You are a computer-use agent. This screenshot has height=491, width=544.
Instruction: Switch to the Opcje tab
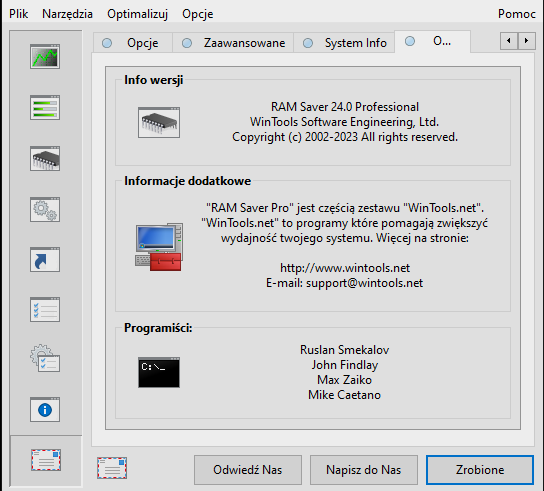pyautogui.click(x=133, y=43)
